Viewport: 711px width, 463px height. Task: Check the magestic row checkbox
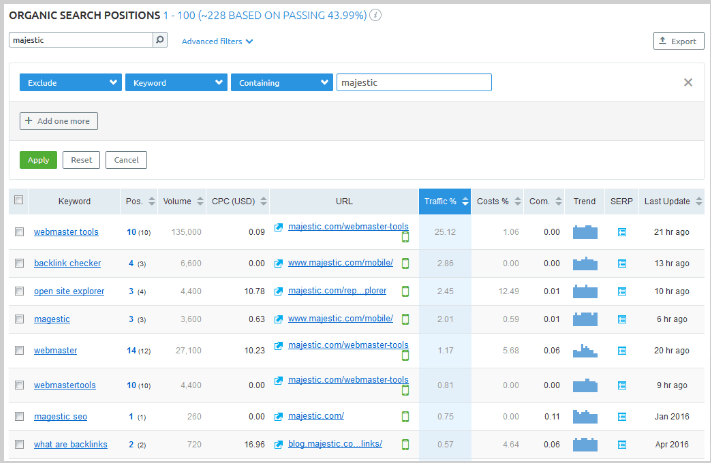click(19, 319)
